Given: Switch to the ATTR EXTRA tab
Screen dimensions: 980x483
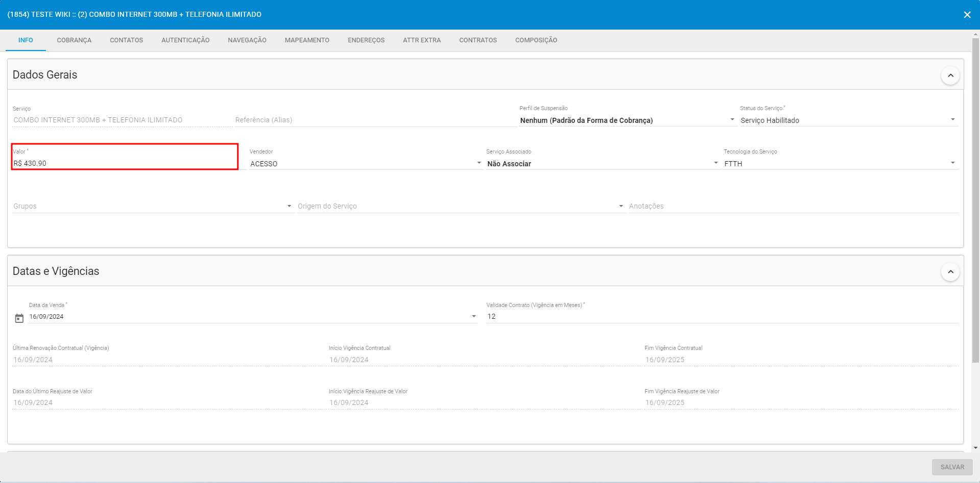Looking at the screenshot, I should click(422, 40).
